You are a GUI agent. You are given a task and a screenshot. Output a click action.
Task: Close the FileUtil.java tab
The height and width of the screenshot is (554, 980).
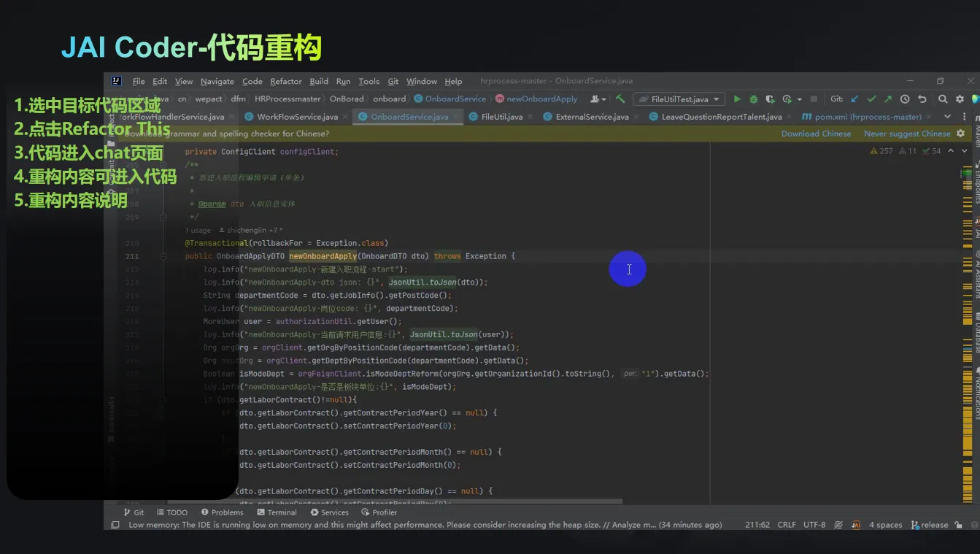pyautogui.click(x=529, y=117)
